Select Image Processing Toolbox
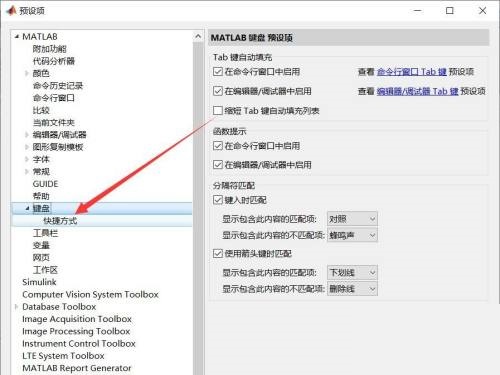 76,331
